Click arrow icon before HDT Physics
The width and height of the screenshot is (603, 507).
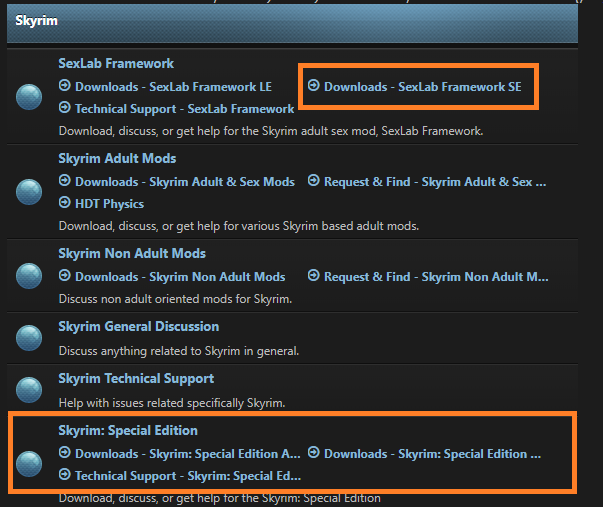click(x=65, y=202)
